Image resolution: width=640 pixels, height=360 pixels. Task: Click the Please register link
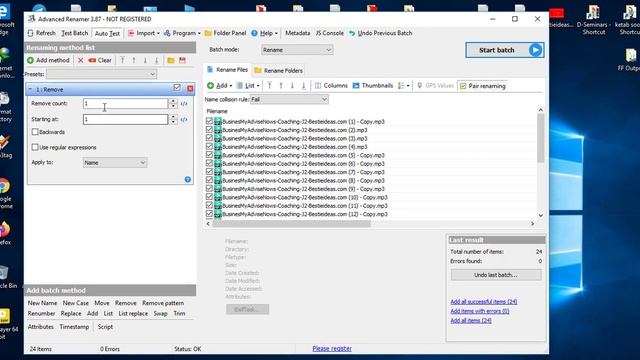(332, 349)
